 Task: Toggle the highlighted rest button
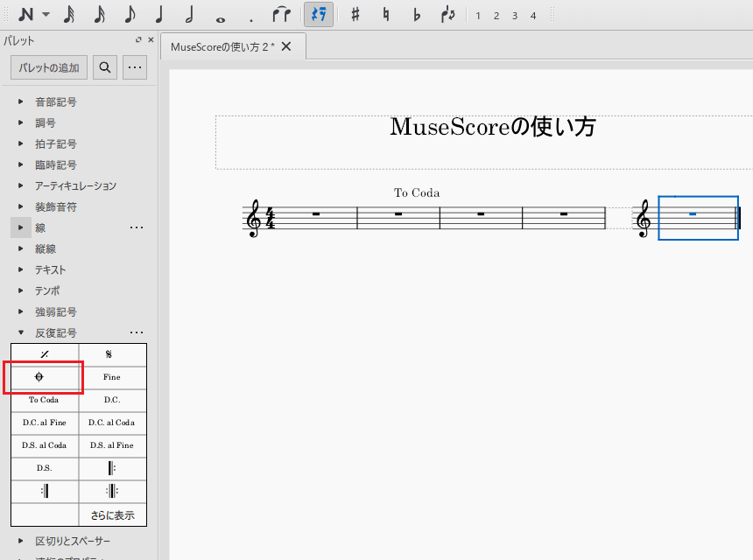tap(319, 14)
